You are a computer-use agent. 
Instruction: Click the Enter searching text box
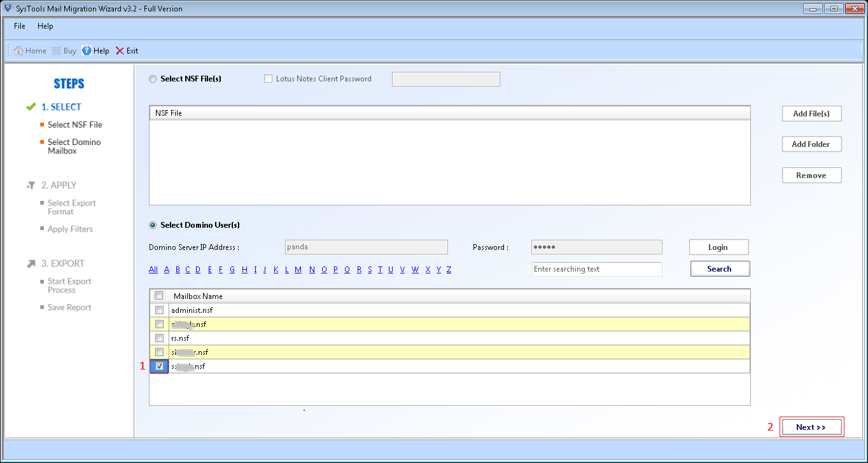click(x=597, y=269)
